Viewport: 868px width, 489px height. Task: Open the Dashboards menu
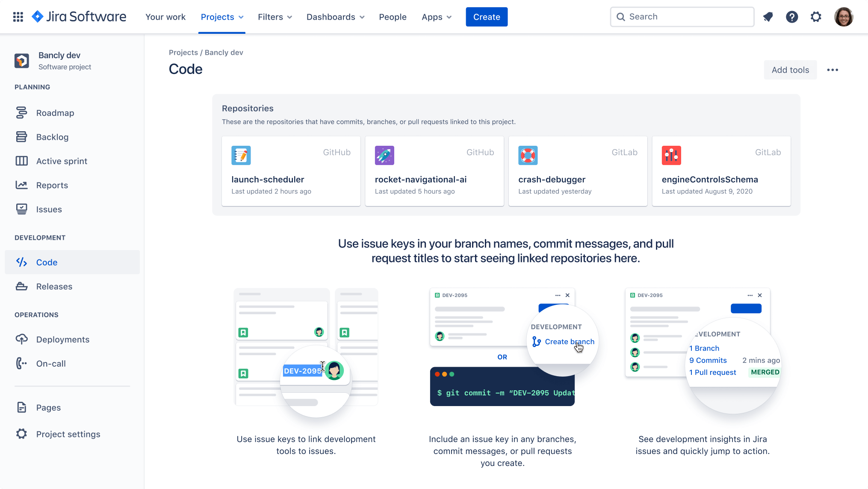point(335,17)
